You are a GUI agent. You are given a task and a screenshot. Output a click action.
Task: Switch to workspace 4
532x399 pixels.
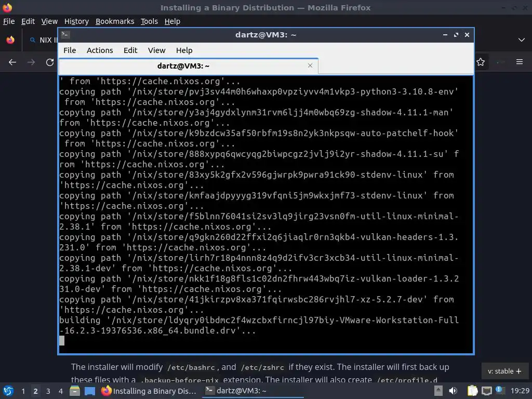point(60,391)
